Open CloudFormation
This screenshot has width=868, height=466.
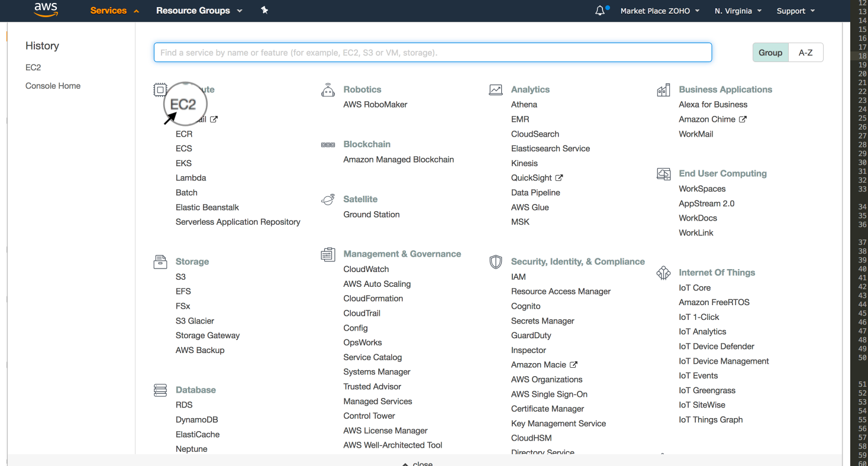pyautogui.click(x=373, y=299)
